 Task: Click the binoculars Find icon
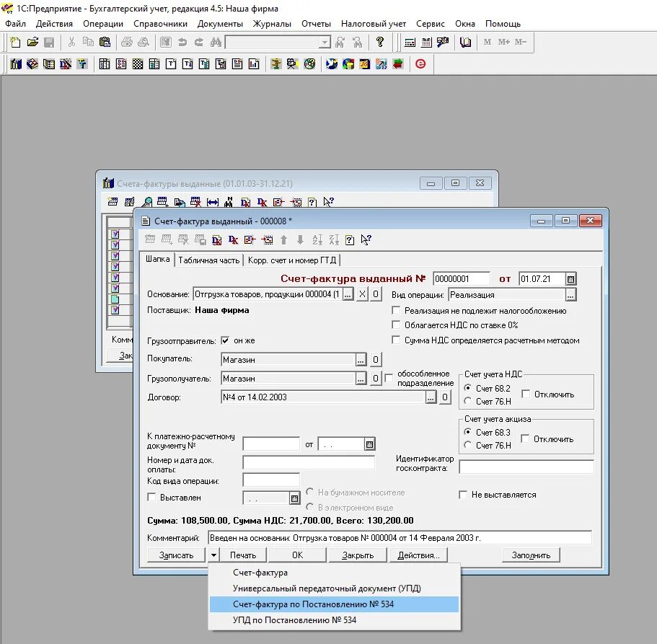click(x=216, y=42)
